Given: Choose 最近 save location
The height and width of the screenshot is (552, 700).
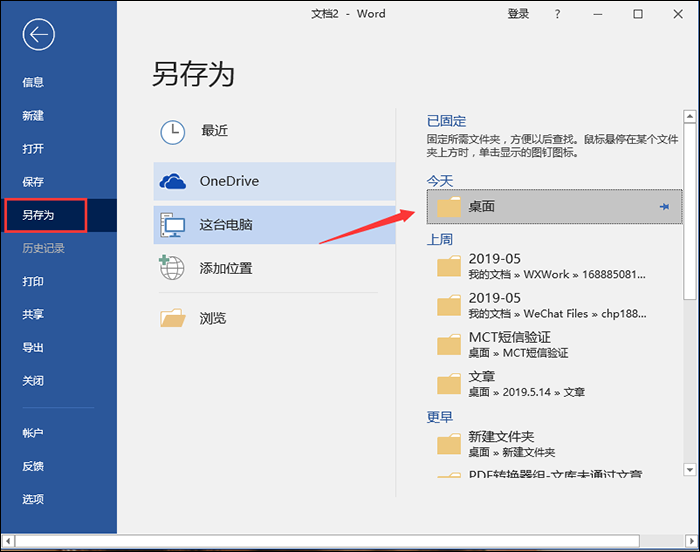Looking at the screenshot, I should tap(275, 132).
